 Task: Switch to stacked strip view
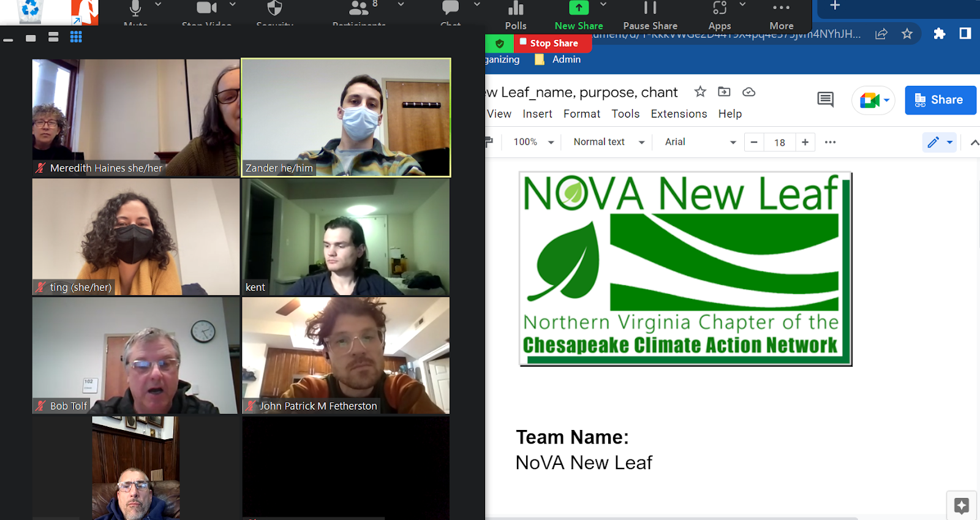pos(53,37)
